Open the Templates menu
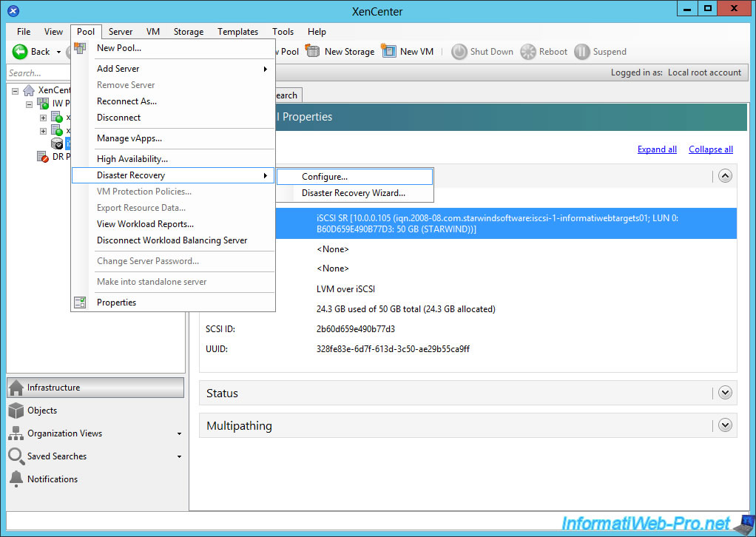Viewport: 756px width, 537px height. pyautogui.click(x=237, y=31)
